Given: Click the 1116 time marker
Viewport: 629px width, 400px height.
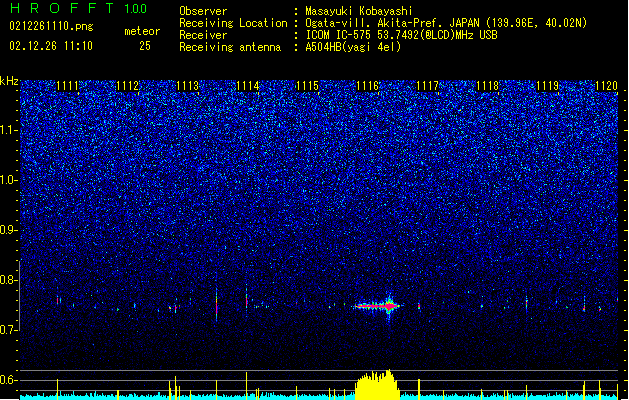Looking at the screenshot, I should (367, 86).
